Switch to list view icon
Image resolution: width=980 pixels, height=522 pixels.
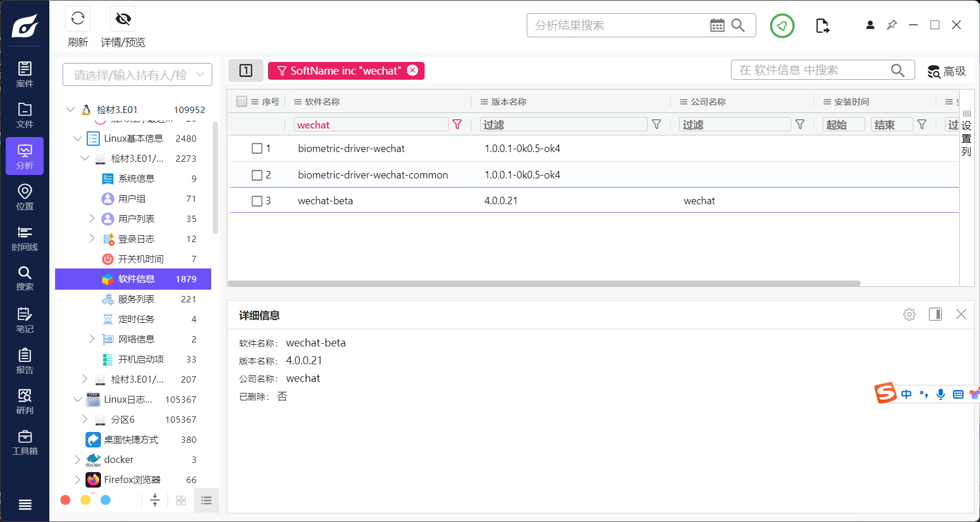(207, 501)
